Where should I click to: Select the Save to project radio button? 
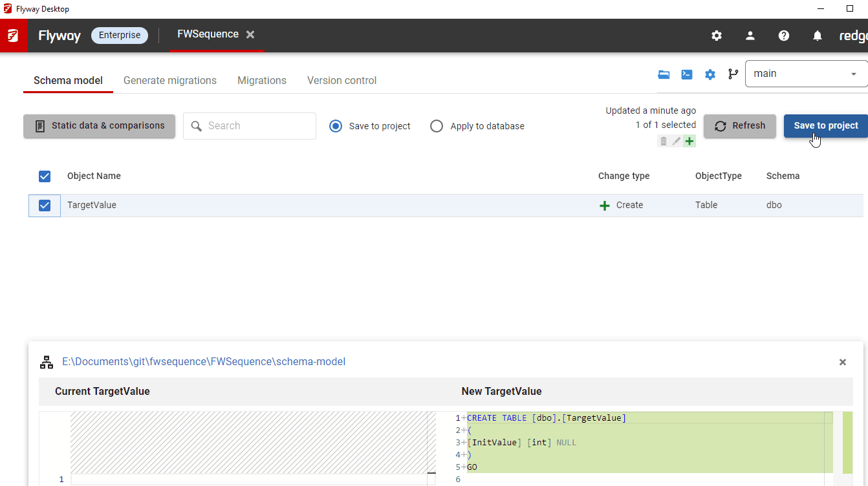(336, 126)
